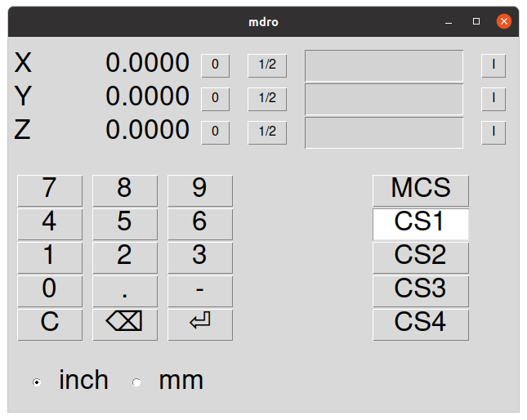527x420 pixels.
Task: Zero the Z axis value
Action: [215, 132]
